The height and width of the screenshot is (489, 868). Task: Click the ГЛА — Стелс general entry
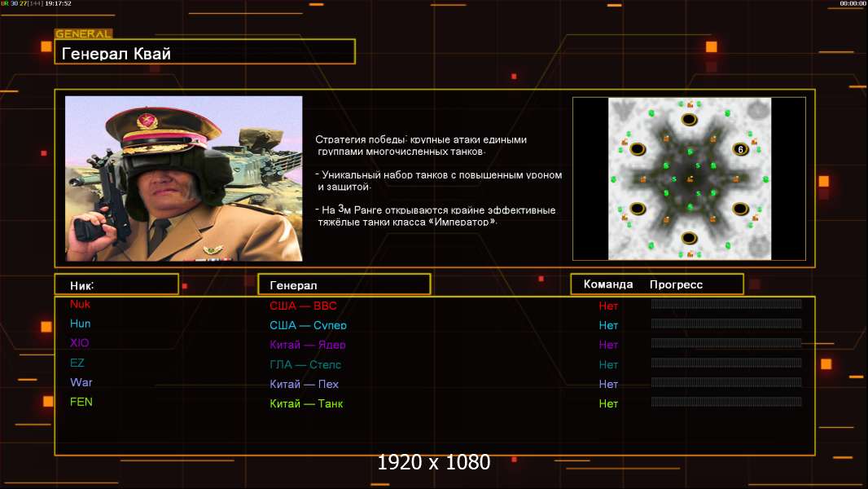(x=305, y=364)
